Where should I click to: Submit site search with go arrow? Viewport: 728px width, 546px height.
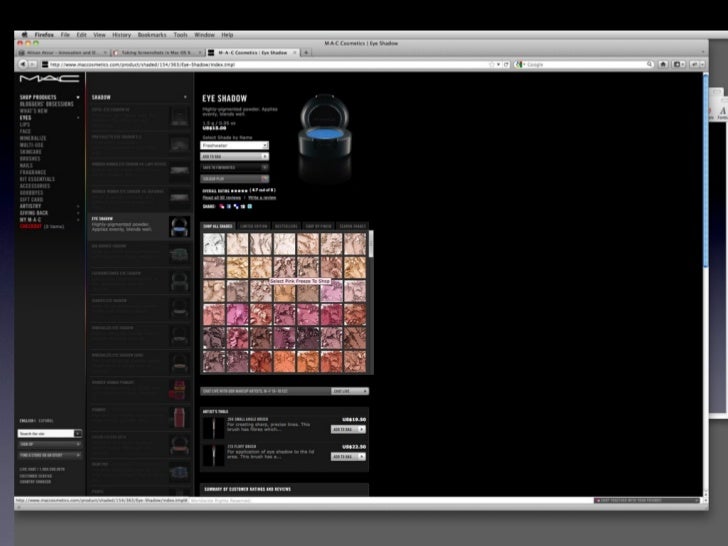78,433
